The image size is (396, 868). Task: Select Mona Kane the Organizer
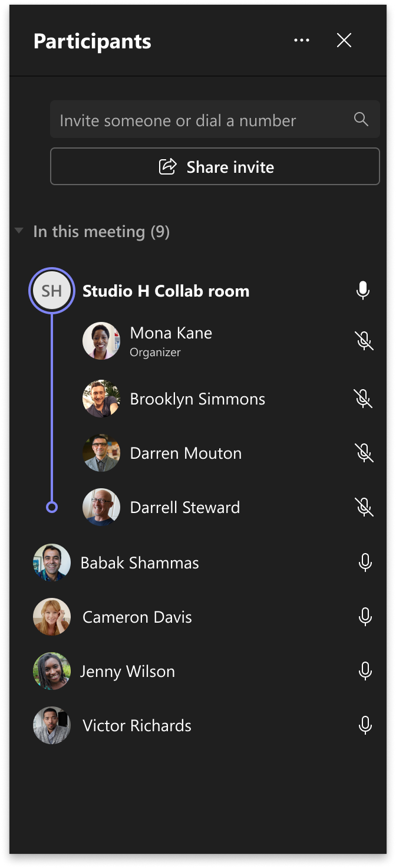170,341
